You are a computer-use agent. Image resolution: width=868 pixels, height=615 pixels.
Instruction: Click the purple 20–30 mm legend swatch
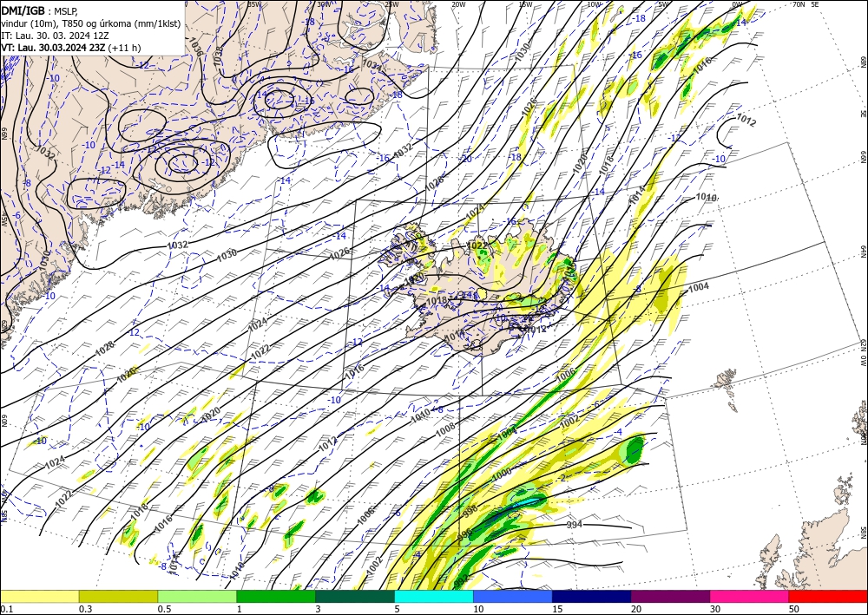point(670,596)
